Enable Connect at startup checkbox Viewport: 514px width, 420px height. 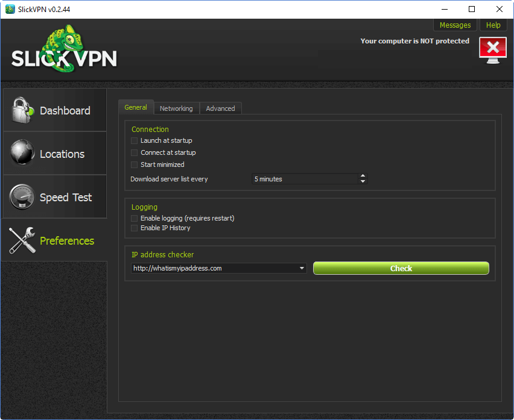134,152
